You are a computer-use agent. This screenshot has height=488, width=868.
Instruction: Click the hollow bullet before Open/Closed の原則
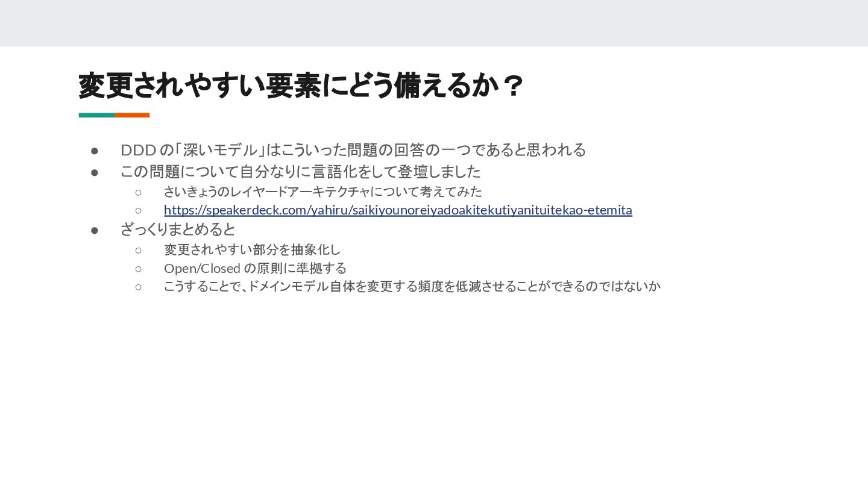139,269
